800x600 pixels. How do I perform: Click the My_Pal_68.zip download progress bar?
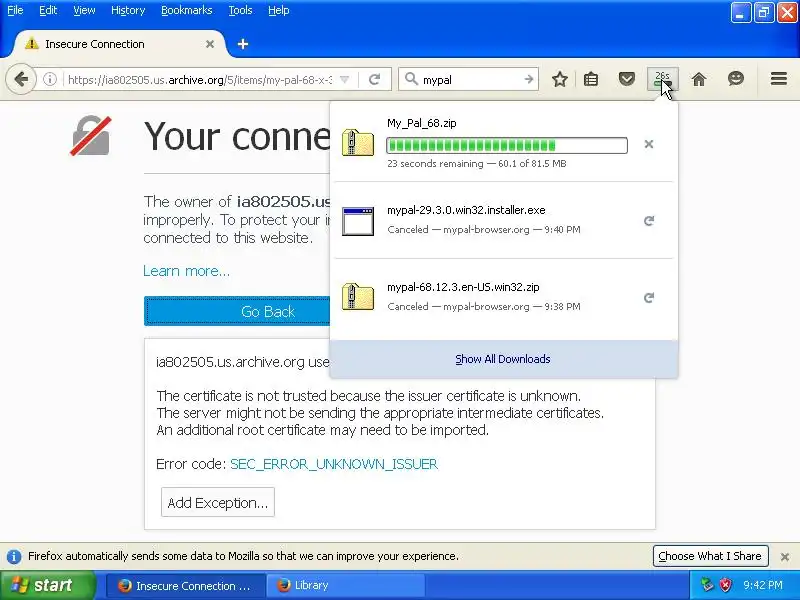507,145
